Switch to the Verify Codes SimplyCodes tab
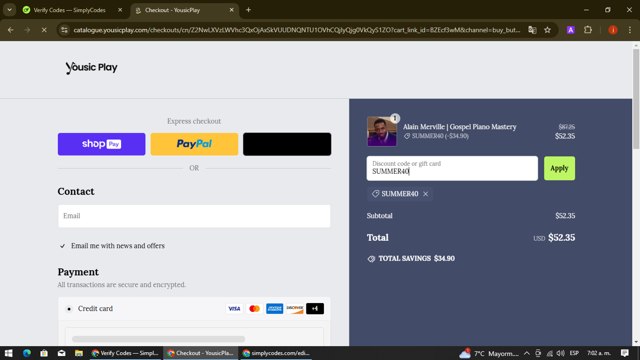Viewport: 640px width, 360px height. click(69, 10)
